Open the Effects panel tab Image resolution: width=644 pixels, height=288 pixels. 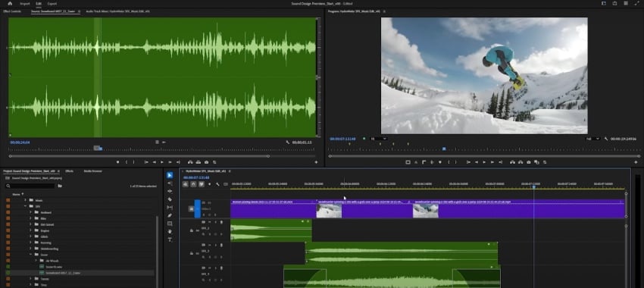pos(70,171)
